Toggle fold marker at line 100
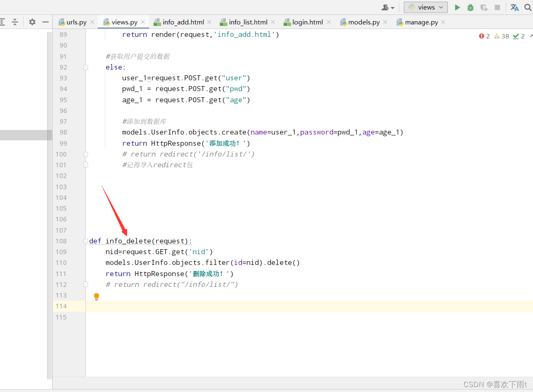This screenshot has width=533, height=392. pyautogui.click(x=86, y=154)
